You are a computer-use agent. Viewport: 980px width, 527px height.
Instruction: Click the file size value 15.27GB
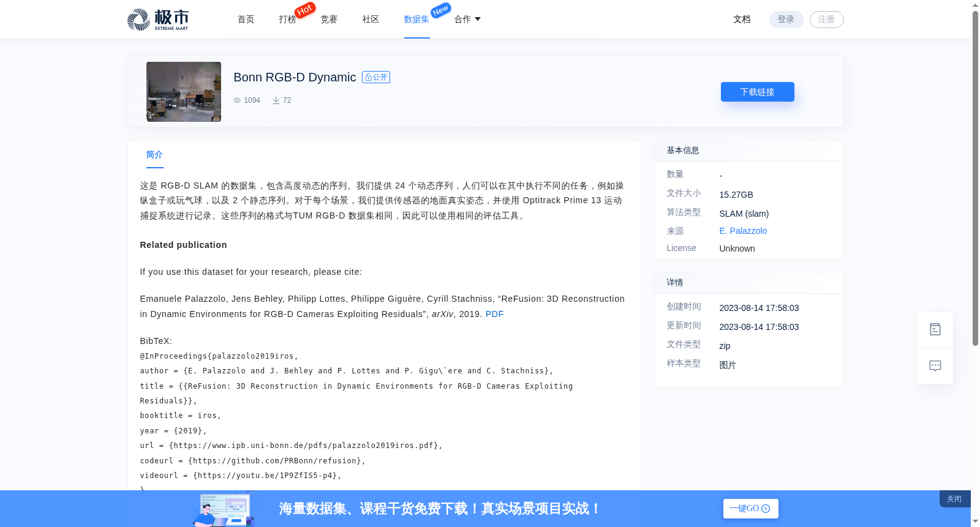click(x=736, y=195)
